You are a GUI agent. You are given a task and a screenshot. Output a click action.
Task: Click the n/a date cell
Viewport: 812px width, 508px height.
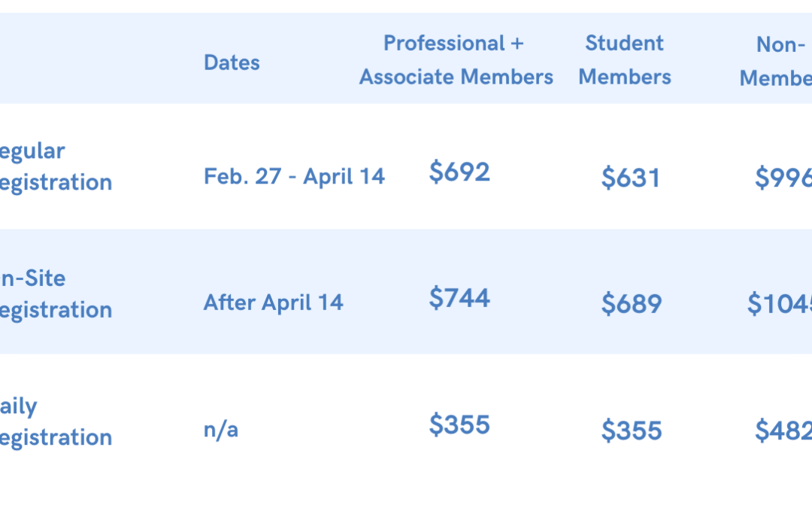221,430
